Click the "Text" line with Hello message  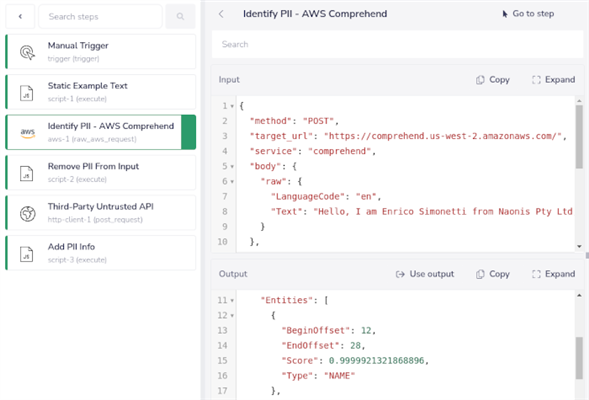point(422,211)
